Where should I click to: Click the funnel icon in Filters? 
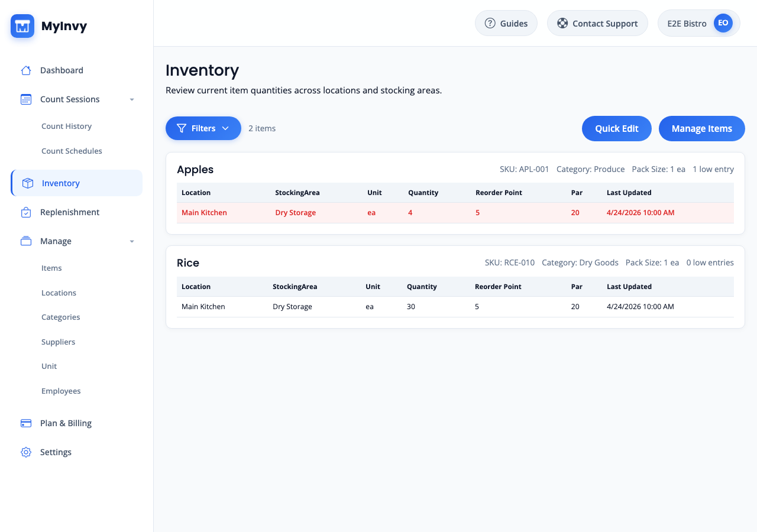click(x=182, y=128)
